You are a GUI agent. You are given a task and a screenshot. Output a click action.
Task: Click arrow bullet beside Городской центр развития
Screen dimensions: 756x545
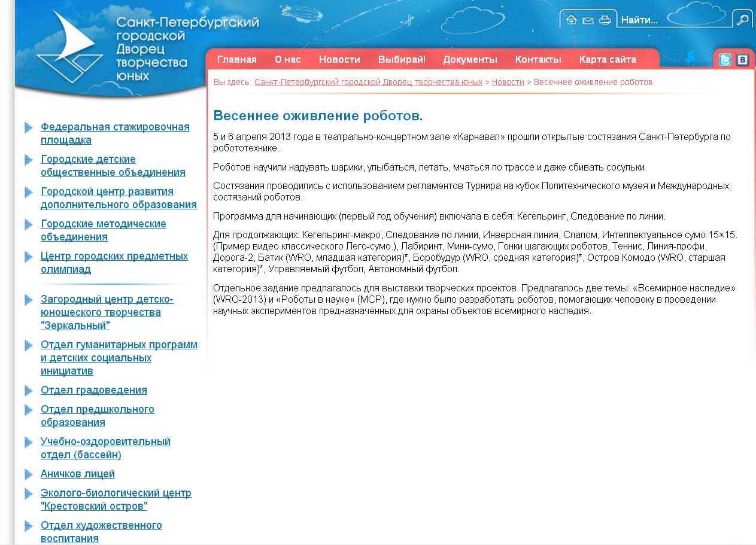coord(29,192)
